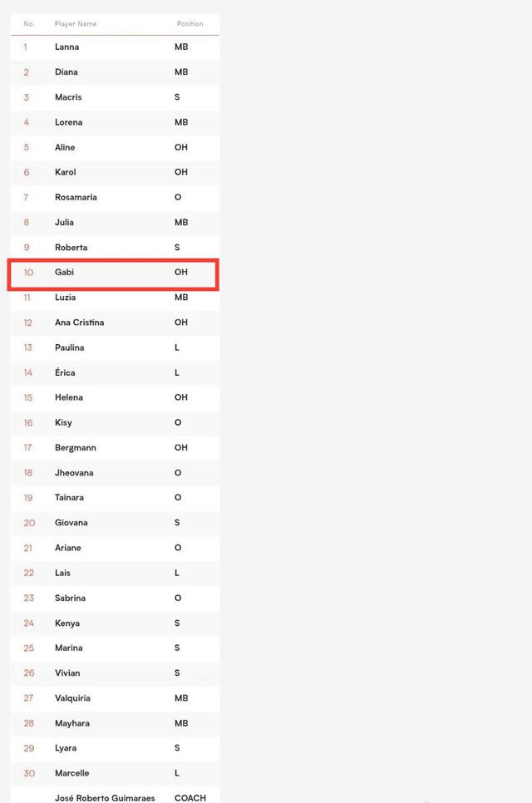Click on player name Ana Cristina
Viewport: 532px width, 803px height.
point(79,323)
